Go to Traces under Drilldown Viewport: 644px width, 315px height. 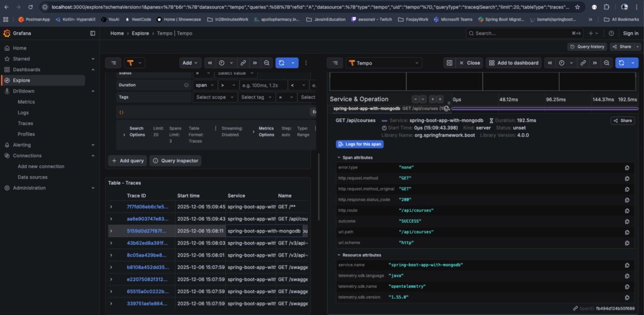point(25,123)
